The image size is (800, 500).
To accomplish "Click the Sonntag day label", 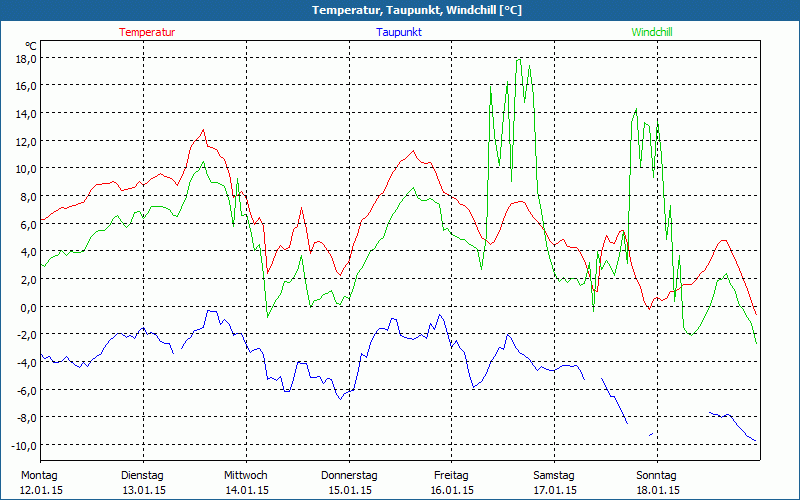I will (x=656, y=476).
